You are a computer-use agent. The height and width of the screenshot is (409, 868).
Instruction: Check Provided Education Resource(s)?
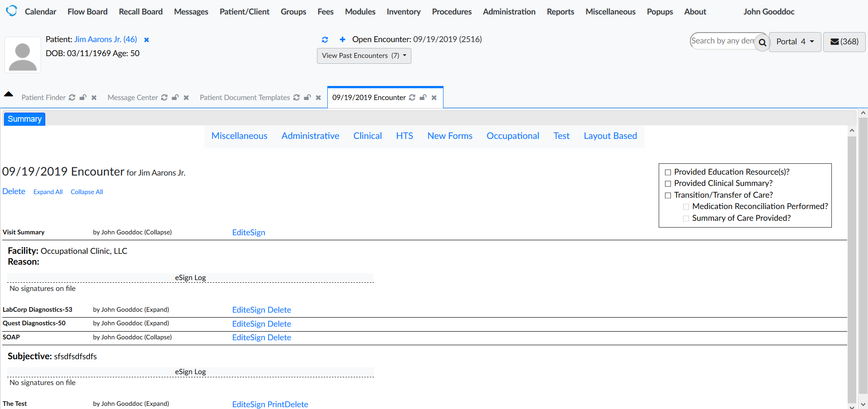668,172
